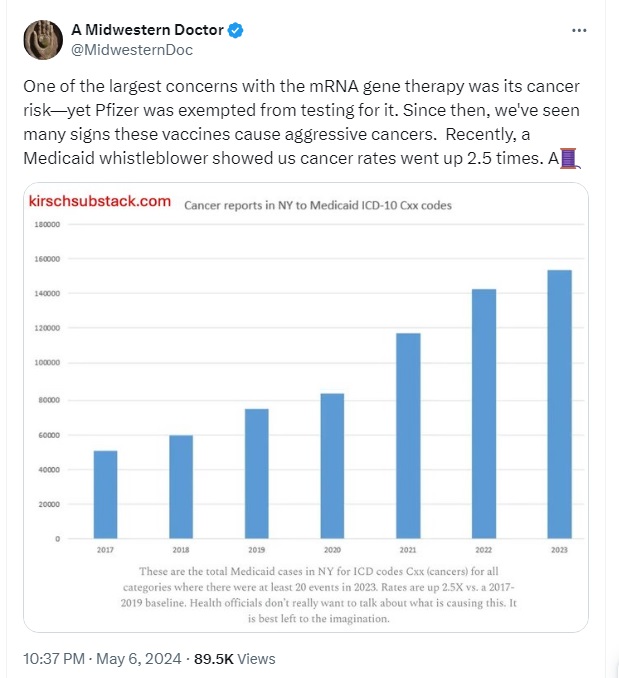Viewport: 619px width, 678px height.
Task: Open the three-dot more options menu
Action: point(579,30)
